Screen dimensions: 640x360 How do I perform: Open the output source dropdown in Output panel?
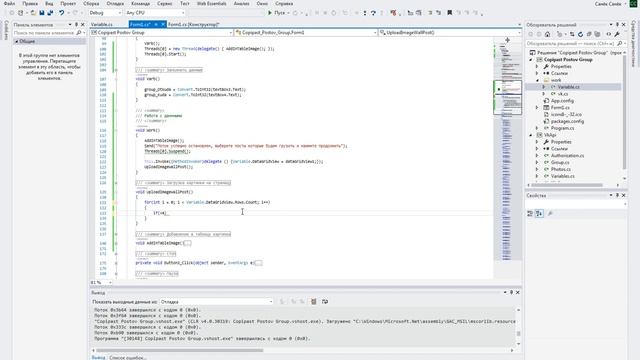[216, 302]
